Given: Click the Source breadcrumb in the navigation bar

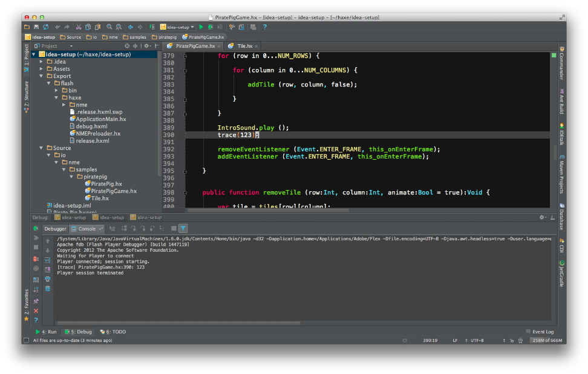Looking at the screenshot, I should 71,37.
